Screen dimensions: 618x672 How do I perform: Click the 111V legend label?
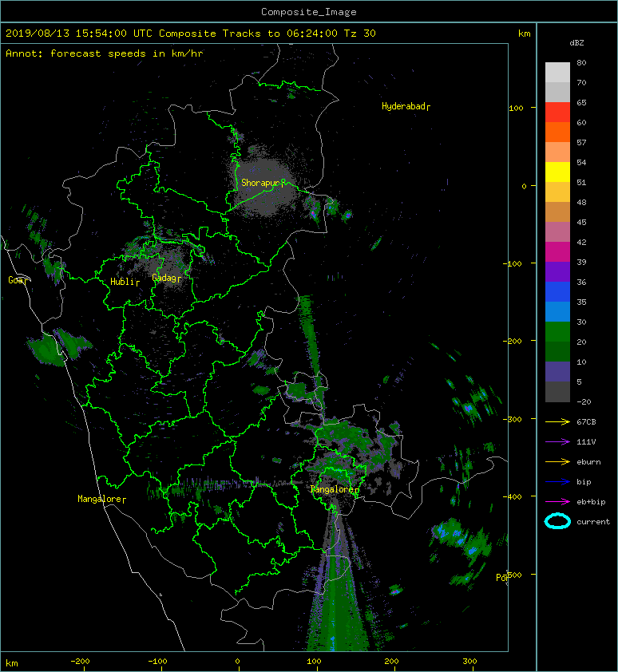point(586,442)
